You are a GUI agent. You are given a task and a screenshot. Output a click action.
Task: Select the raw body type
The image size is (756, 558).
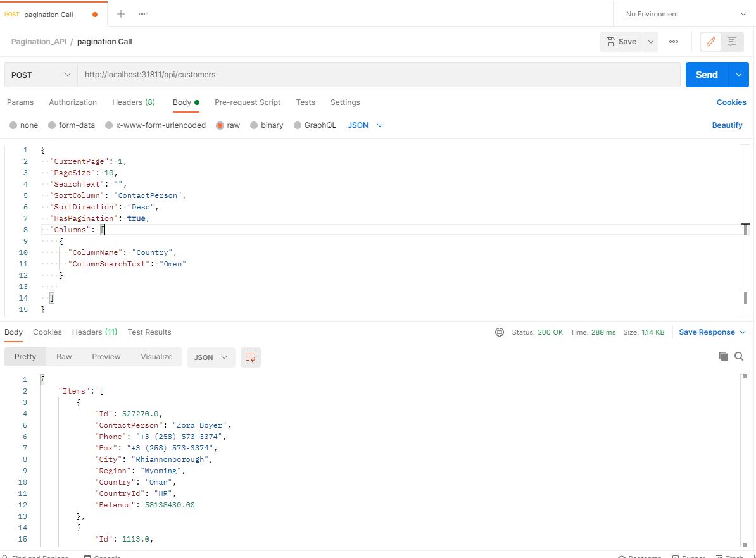pos(227,125)
